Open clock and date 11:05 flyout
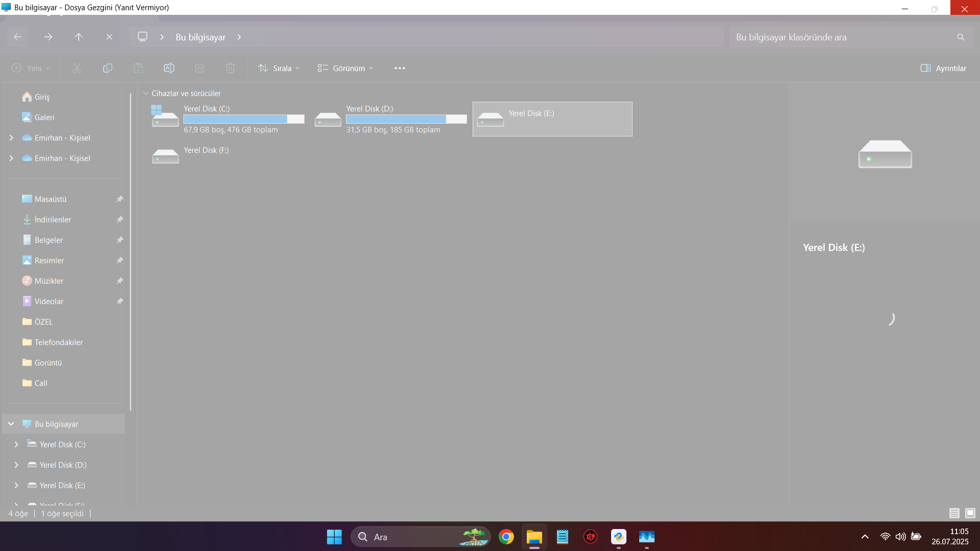 tap(950, 537)
